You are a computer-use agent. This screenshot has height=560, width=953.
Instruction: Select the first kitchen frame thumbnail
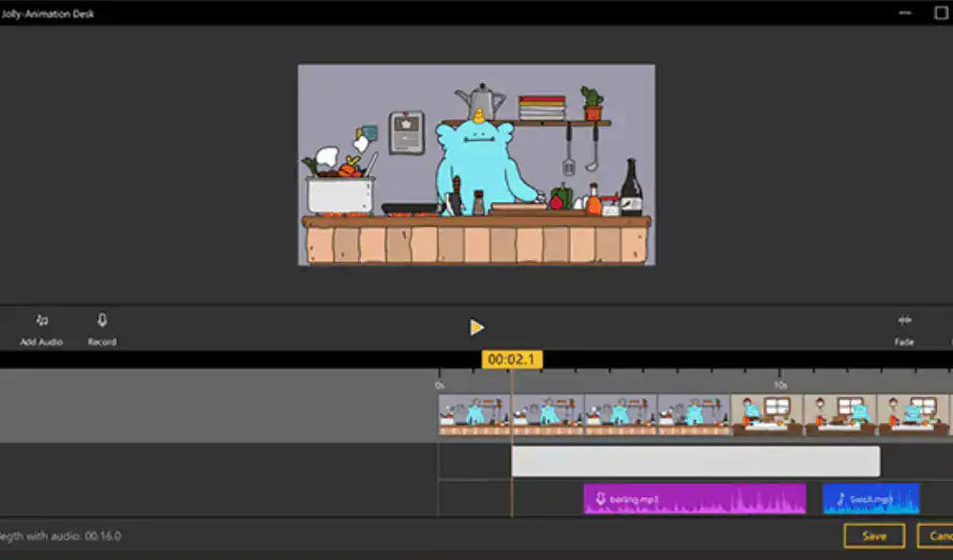[x=475, y=414]
